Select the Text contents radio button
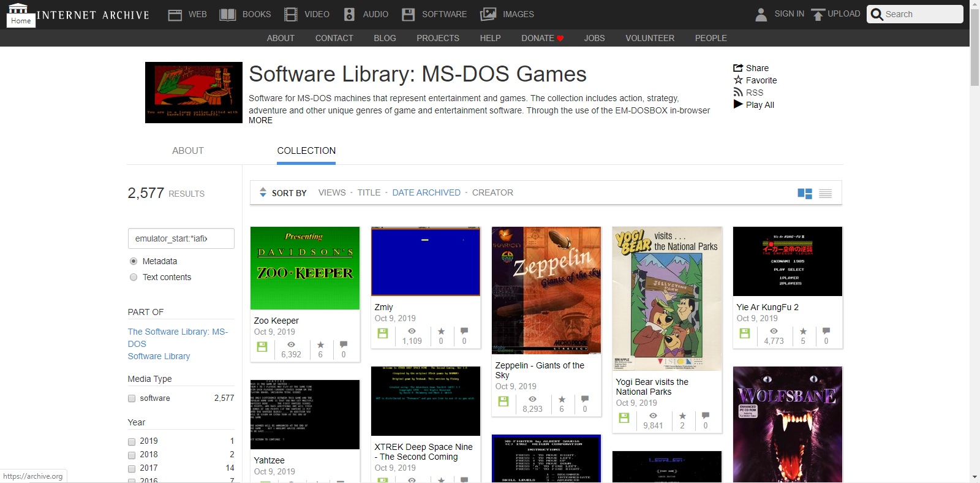The image size is (980, 483). pyautogui.click(x=134, y=277)
